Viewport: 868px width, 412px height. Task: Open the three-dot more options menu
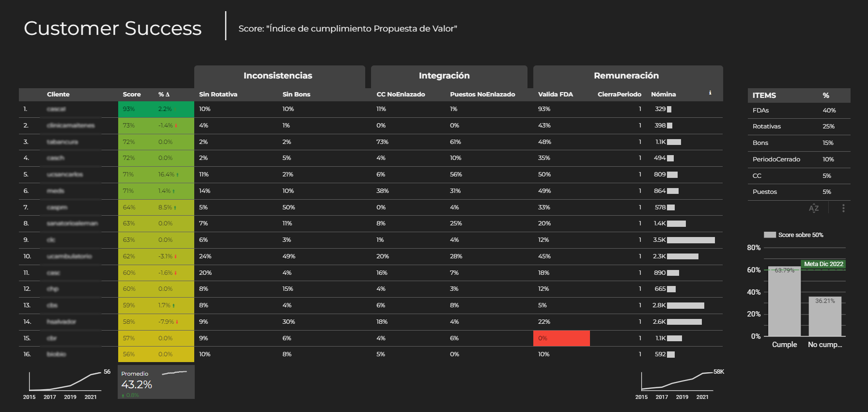coord(843,208)
